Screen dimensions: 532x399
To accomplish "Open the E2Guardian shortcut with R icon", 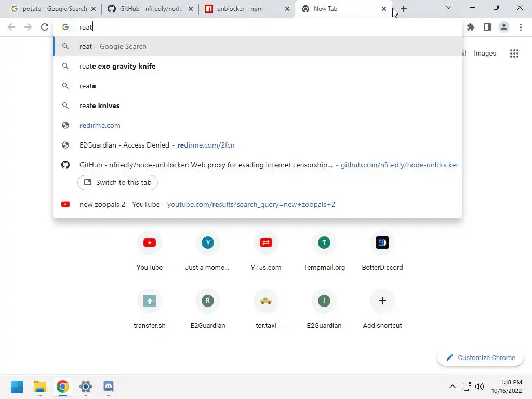I will pyautogui.click(x=208, y=310).
